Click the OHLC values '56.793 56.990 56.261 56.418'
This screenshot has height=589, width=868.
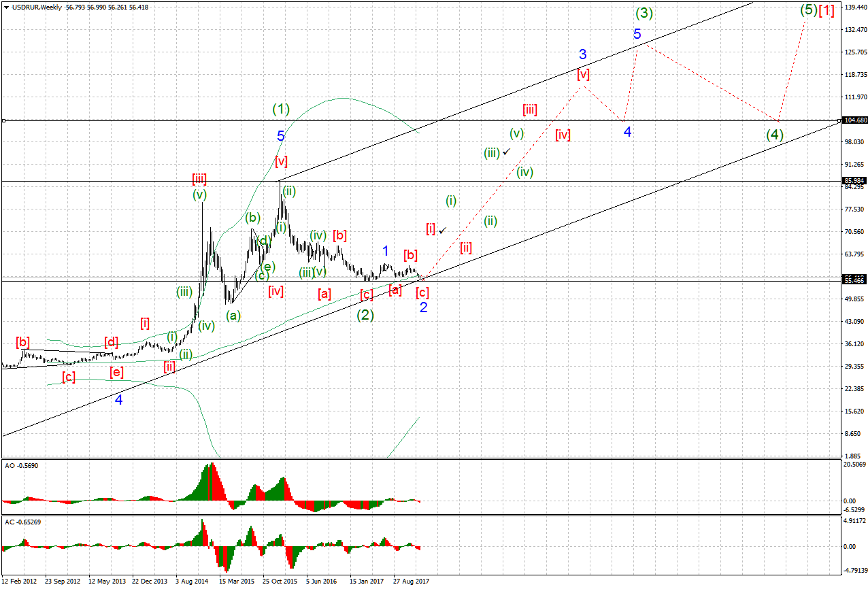107,7
